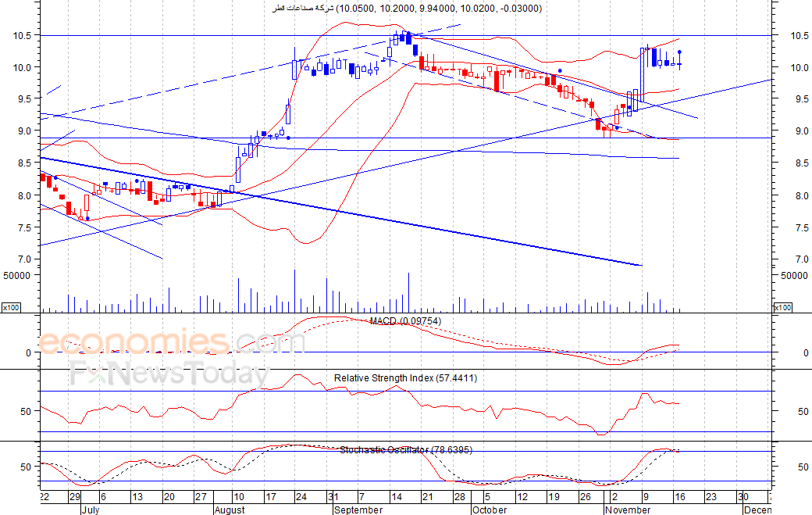
Task: Click the RSI 50 level label on right
Action: pyautogui.click(x=803, y=411)
